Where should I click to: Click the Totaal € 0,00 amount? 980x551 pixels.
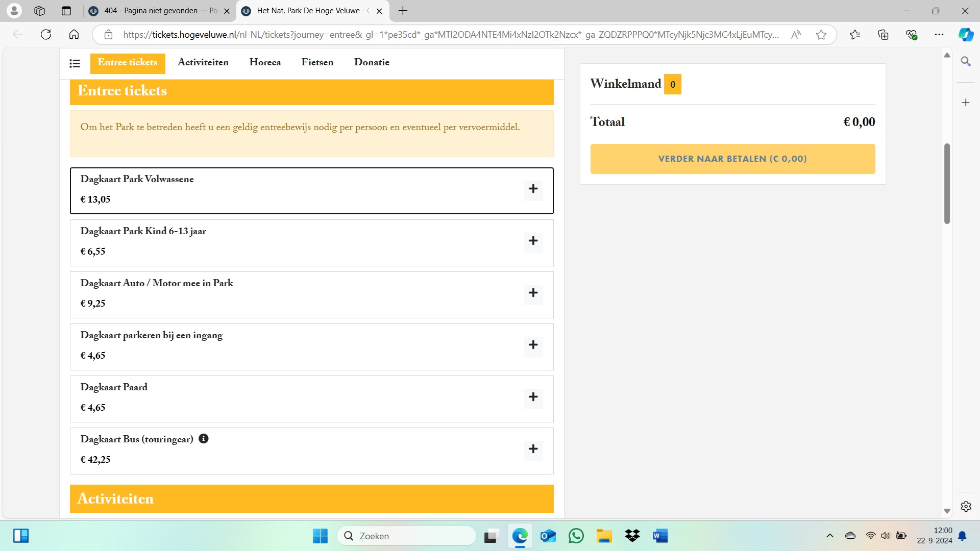coord(859,122)
